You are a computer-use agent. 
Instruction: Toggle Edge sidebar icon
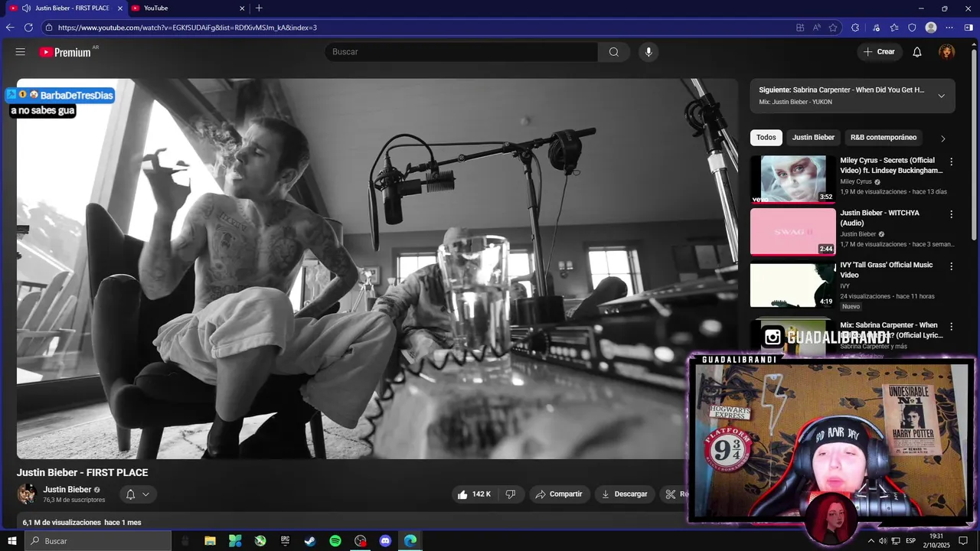(969, 28)
